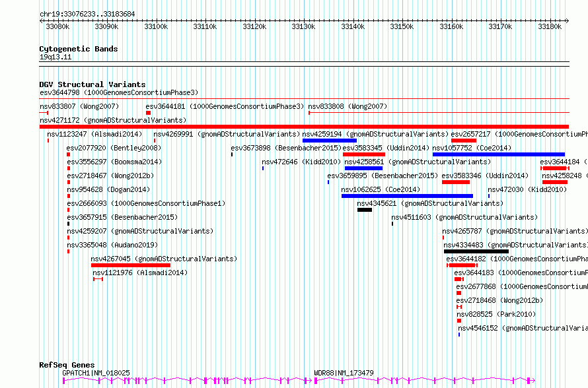Viewport: 588px width, 388px height.
Task: Click the blue nsv4259194 variant bar
Action: 330,141
